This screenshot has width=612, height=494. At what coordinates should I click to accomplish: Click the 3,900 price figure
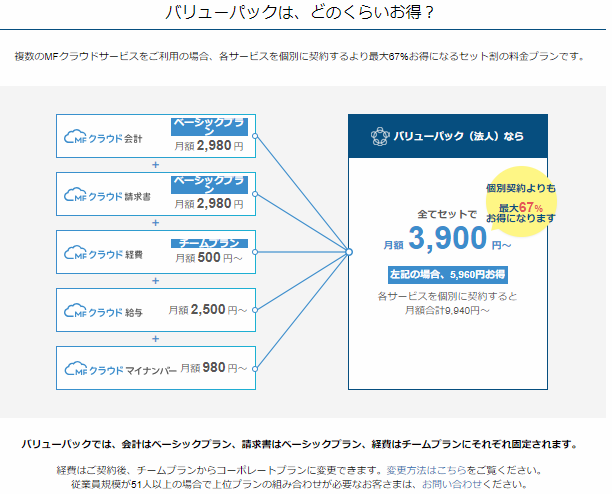(x=448, y=238)
